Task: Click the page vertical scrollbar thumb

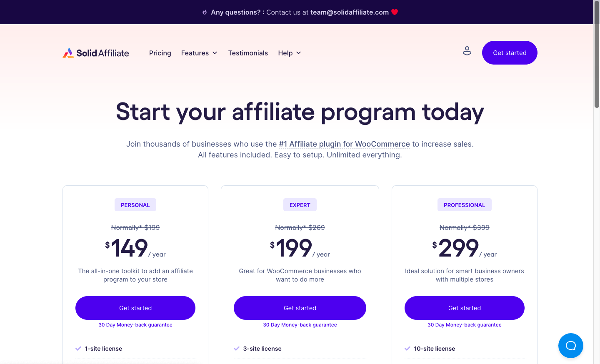Action: pyautogui.click(x=597, y=54)
